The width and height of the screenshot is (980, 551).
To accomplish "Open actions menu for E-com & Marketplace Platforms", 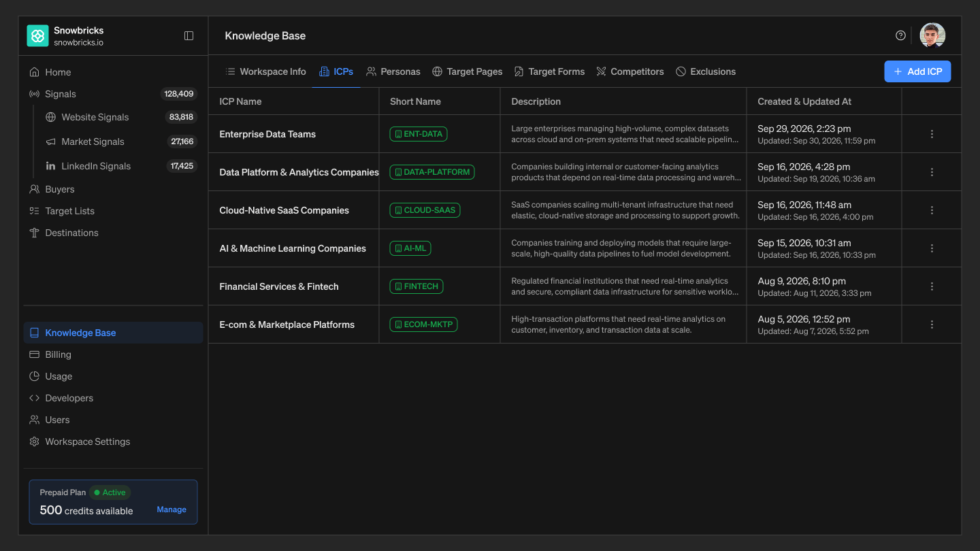I will 932,324.
